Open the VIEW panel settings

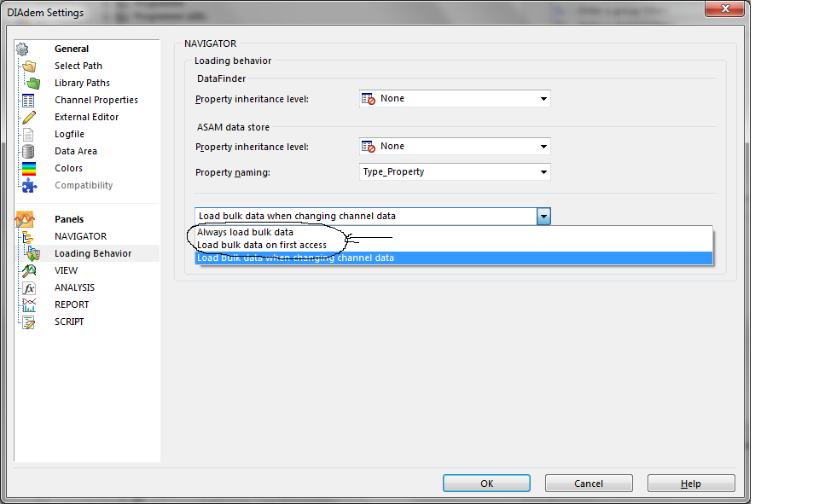[x=66, y=270]
